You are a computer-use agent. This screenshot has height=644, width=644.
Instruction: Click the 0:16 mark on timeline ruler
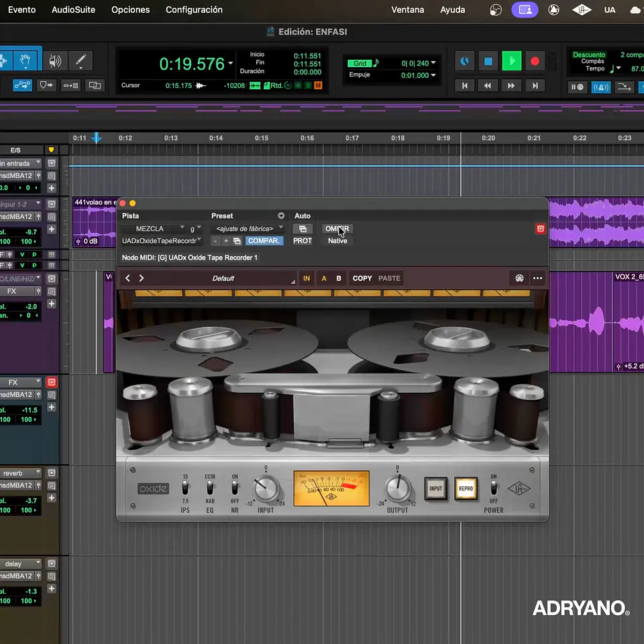click(x=307, y=138)
